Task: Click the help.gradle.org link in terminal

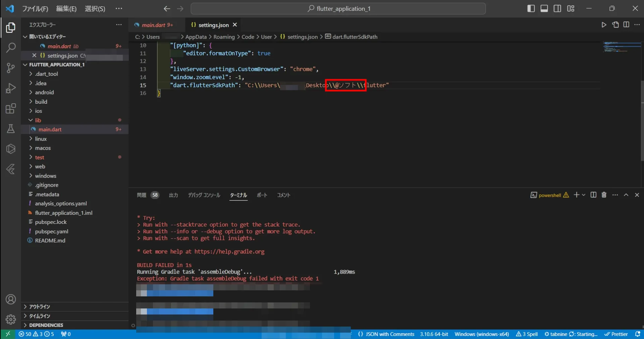Action: click(x=229, y=252)
